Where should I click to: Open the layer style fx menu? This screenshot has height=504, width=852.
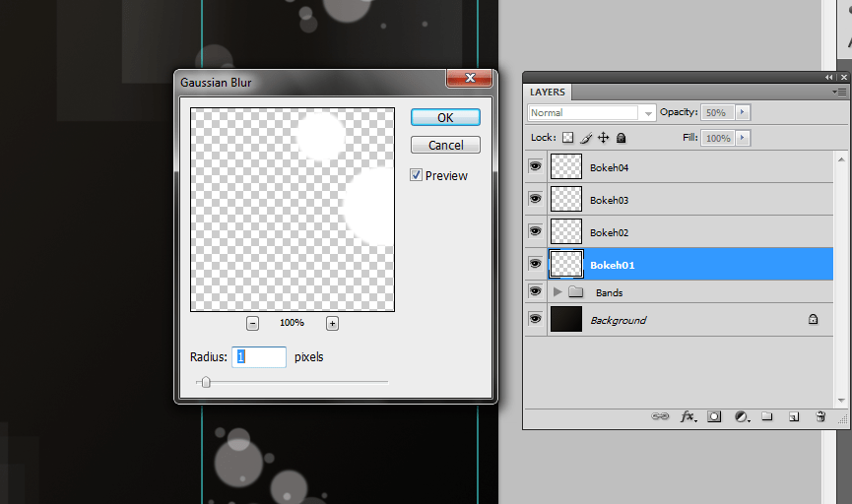click(688, 417)
